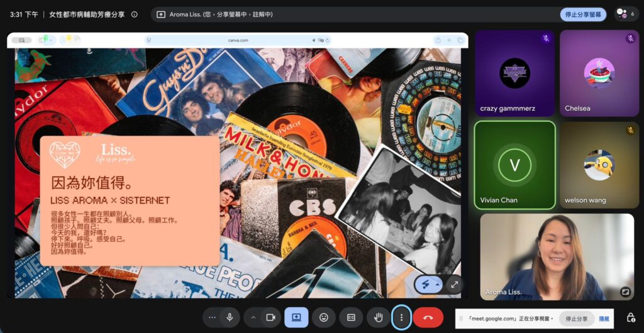The width and height of the screenshot is (644, 333).
Task: Click the red leave call button
Action: [x=428, y=317]
